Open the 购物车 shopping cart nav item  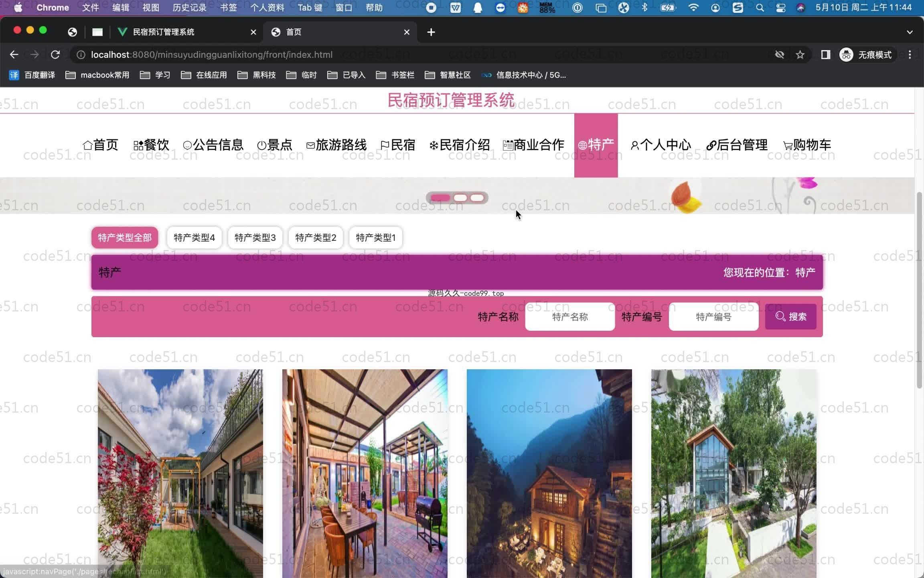(807, 145)
